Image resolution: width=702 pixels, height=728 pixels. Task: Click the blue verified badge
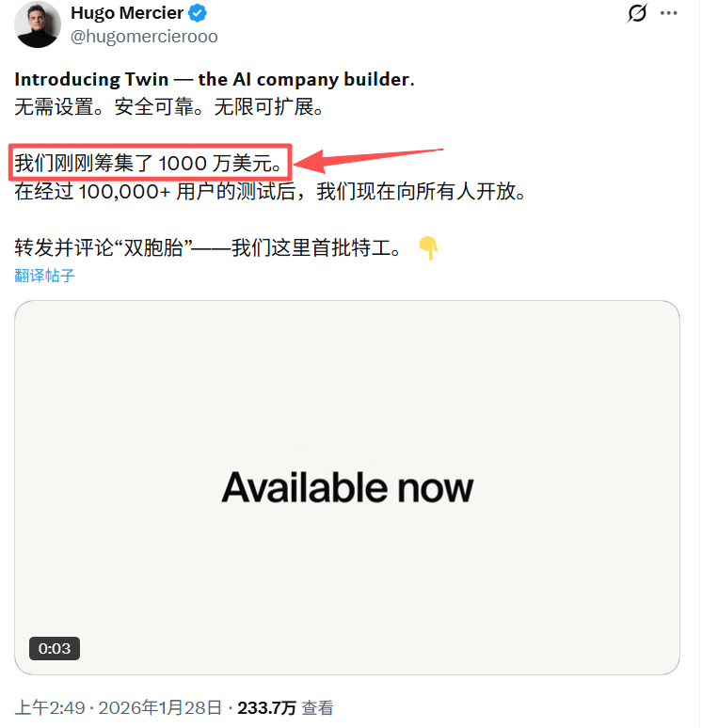point(198,13)
